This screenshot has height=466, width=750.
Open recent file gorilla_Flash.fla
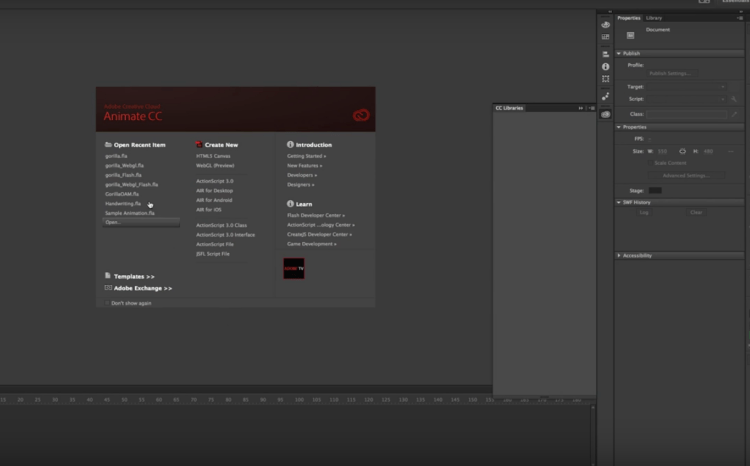coord(123,175)
